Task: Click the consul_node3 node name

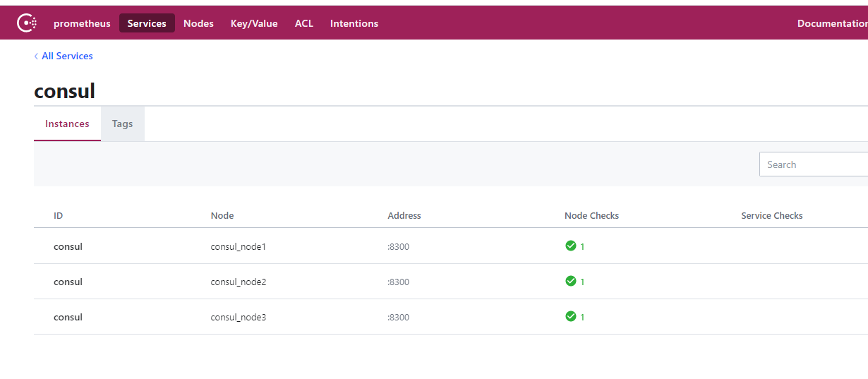Action: click(239, 317)
